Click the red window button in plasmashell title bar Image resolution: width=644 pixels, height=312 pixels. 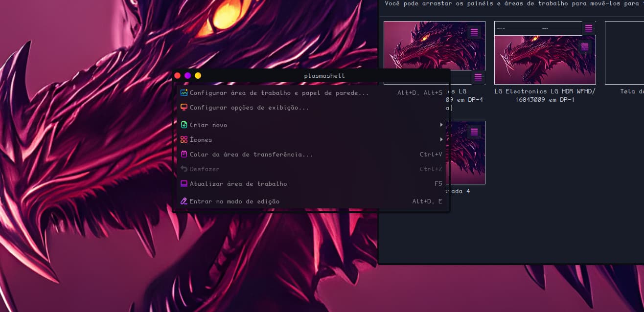(178, 76)
